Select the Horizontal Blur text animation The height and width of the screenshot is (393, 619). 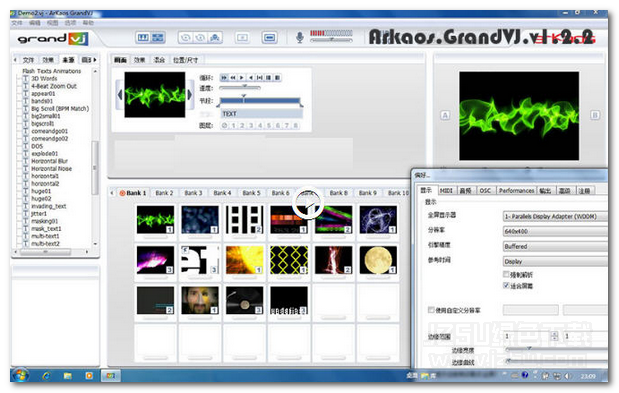pyautogui.click(x=49, y=161)
